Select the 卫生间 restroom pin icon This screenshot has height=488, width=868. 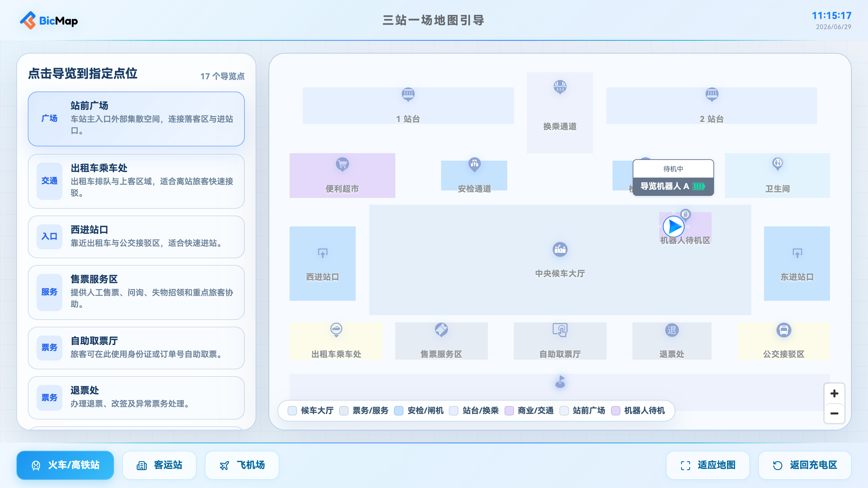[x=777, y=164]
